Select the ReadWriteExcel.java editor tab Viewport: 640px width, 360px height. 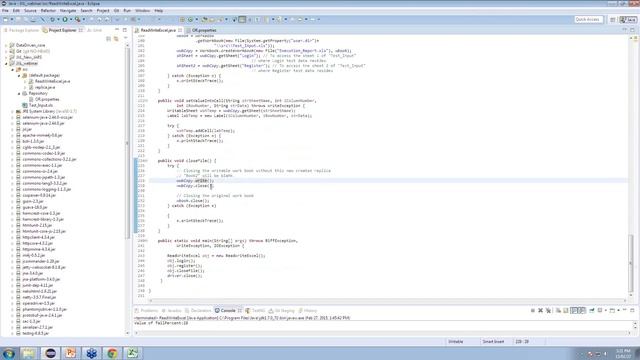tap(158, 30)
